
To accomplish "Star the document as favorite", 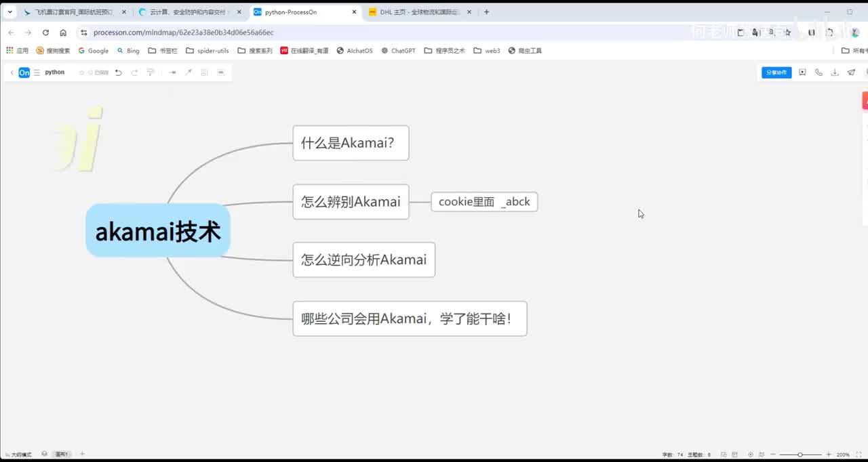I will (82, 72).
